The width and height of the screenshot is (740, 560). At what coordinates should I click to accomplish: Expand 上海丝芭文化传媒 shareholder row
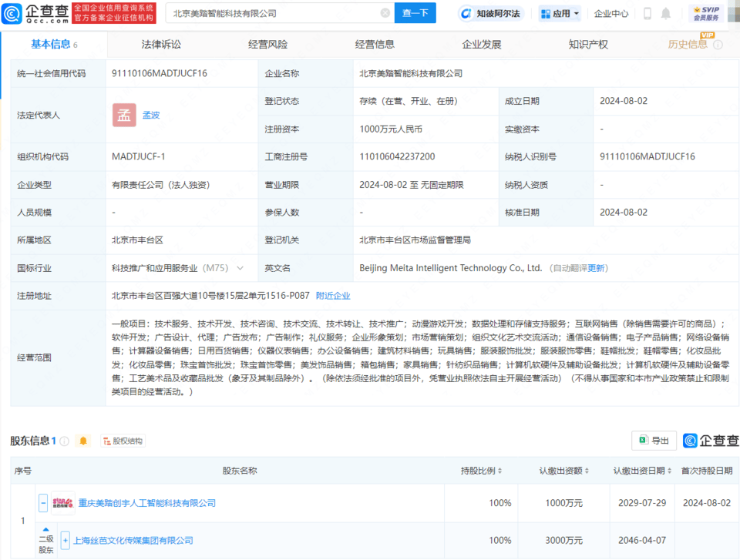click(65, 540)
